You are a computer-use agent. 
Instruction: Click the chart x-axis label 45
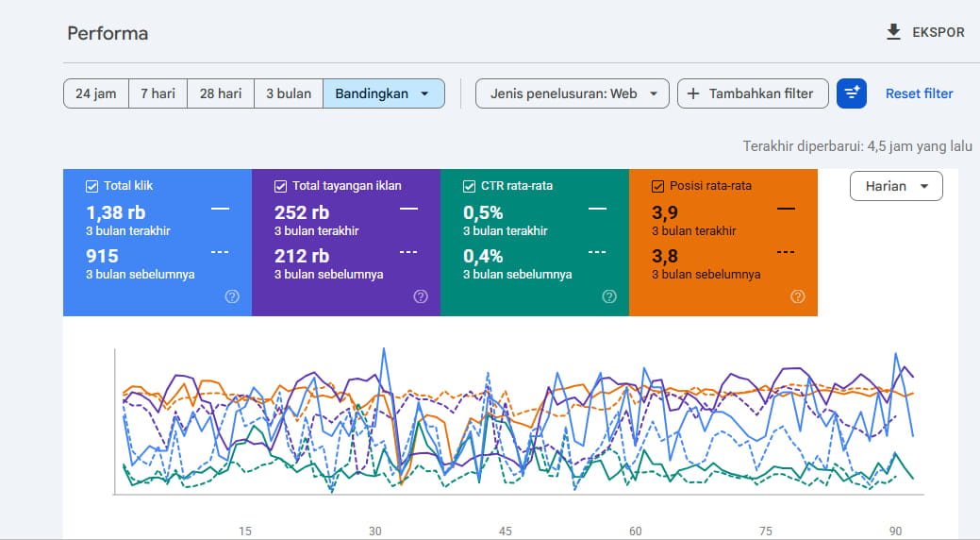505,531
